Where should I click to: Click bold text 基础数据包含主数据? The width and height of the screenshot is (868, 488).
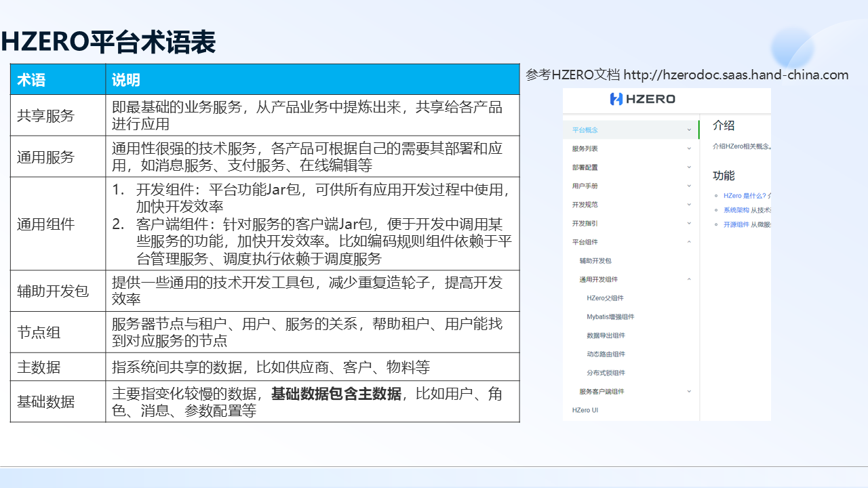[x=336, y=394]
